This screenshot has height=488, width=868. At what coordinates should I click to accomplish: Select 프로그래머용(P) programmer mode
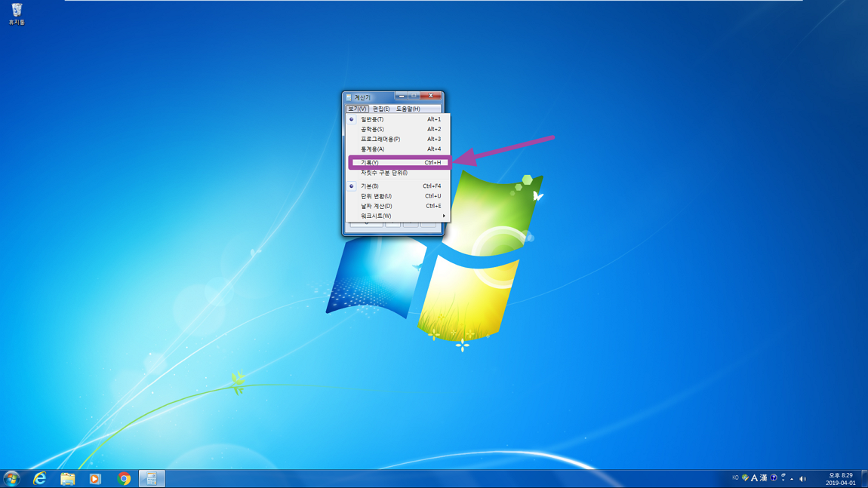pos(398,139)
